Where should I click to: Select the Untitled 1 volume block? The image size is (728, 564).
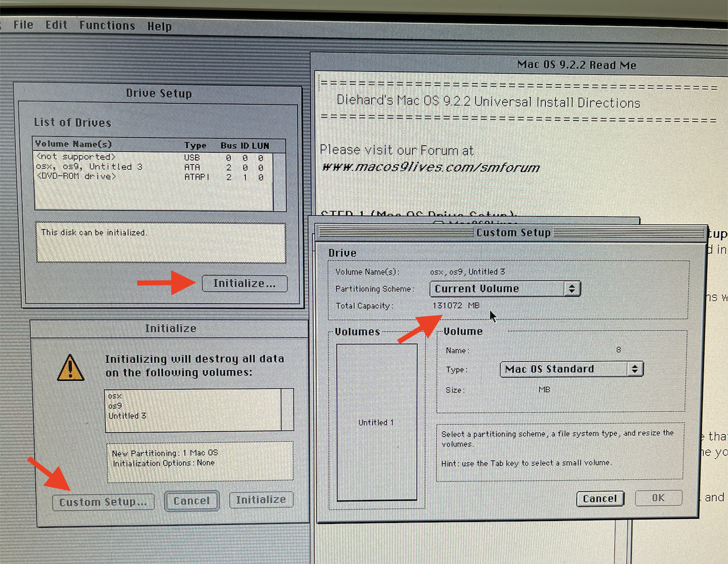[x=377, y=422]
